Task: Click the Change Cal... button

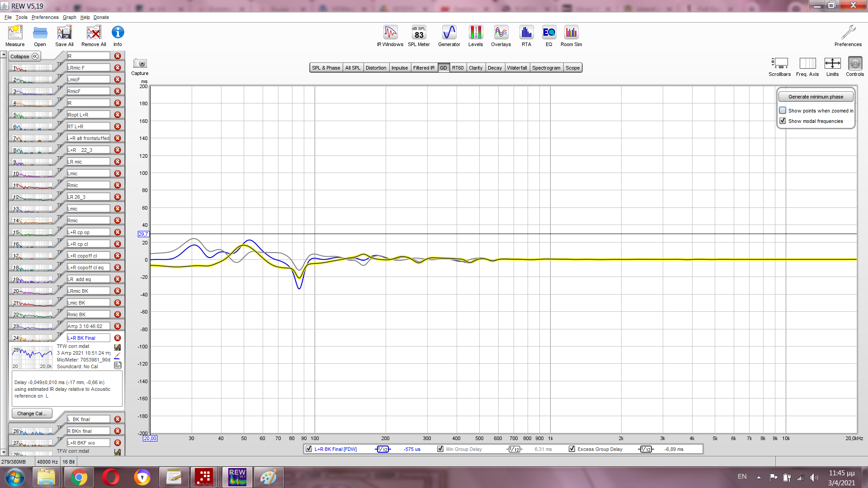Action: coord(32,413)
